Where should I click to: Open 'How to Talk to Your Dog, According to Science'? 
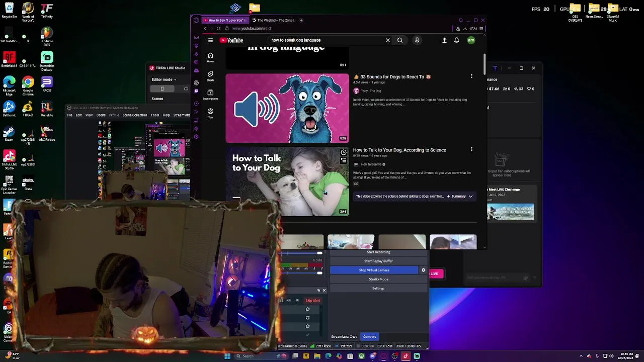point(399,150)
